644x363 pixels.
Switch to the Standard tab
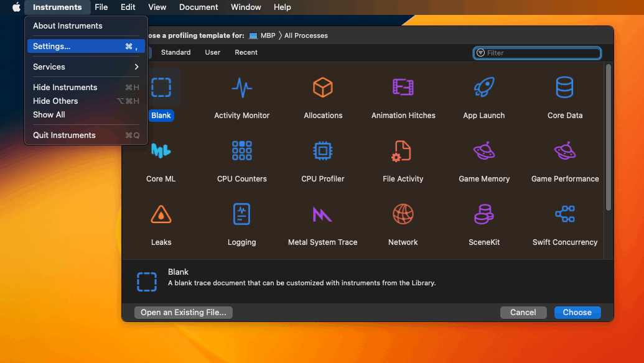(x=176, y=52)
